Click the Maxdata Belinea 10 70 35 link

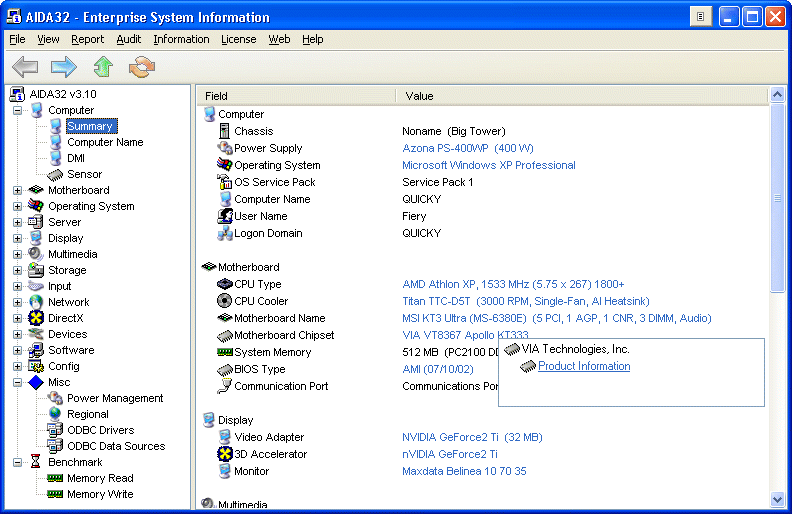click(464, 471)
